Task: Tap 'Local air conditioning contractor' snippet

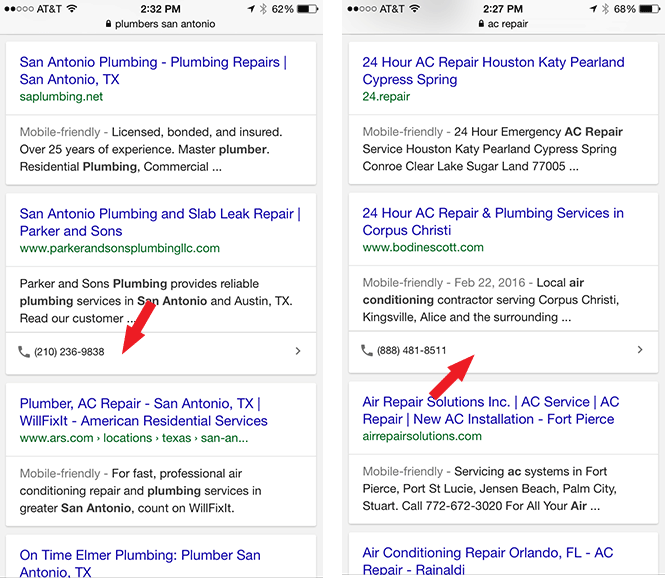Action: 491,300
